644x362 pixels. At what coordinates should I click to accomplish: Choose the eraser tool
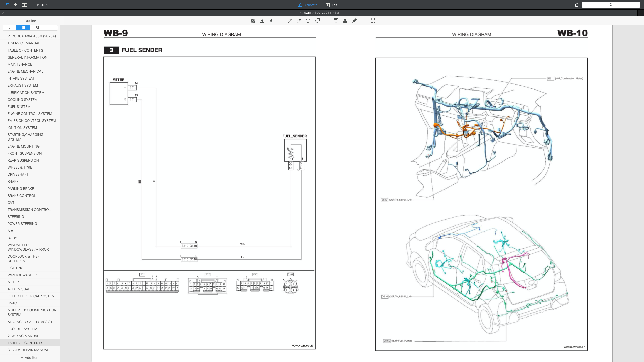point(299,21)
